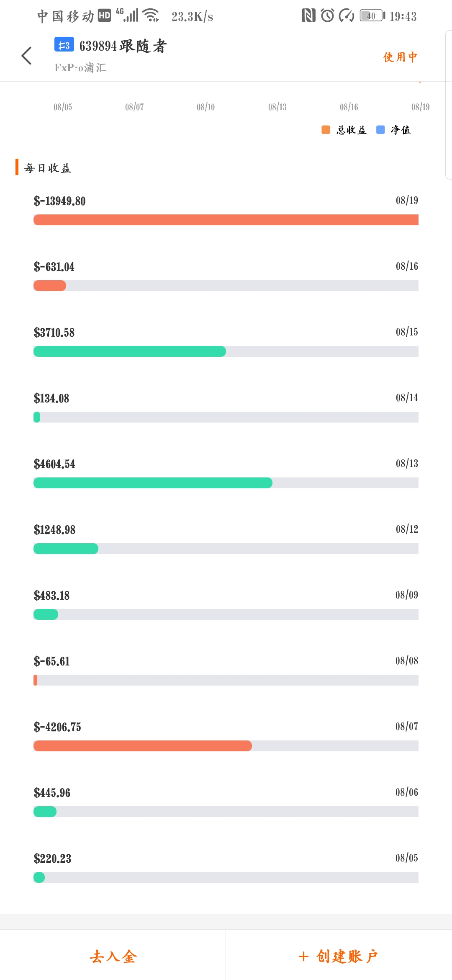Screen dimensions: 452x980
Task: Tap the Wi-Fi signal icon
Action: [151, 15]
